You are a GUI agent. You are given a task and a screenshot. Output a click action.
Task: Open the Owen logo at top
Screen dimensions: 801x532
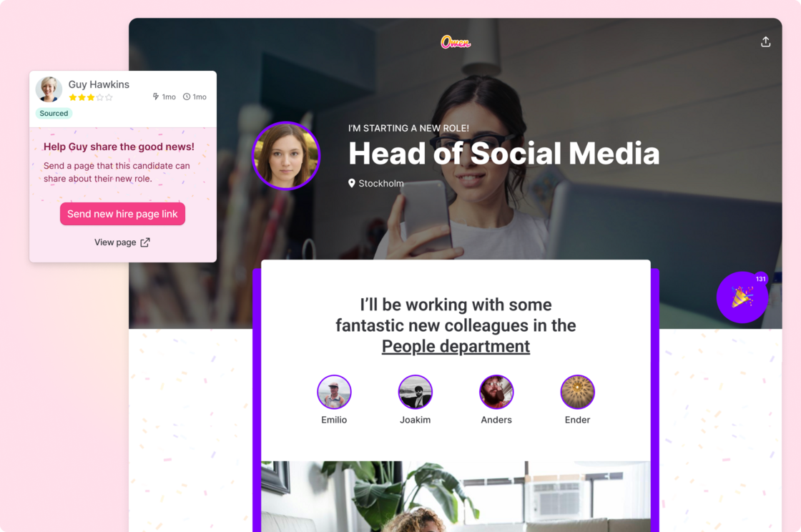click(x=456, y=42)
